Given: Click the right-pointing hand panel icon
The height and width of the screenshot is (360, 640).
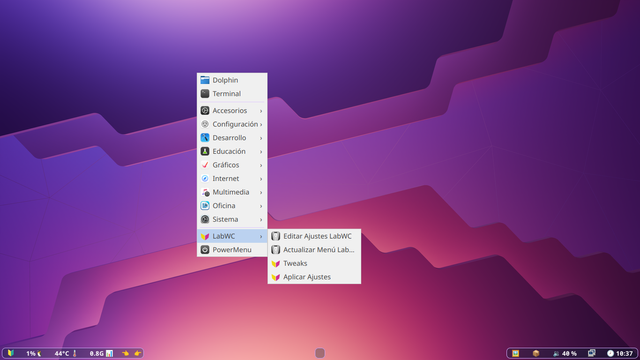Looking at the screenshot, I should pyautogui.click(x=138, y=353).
